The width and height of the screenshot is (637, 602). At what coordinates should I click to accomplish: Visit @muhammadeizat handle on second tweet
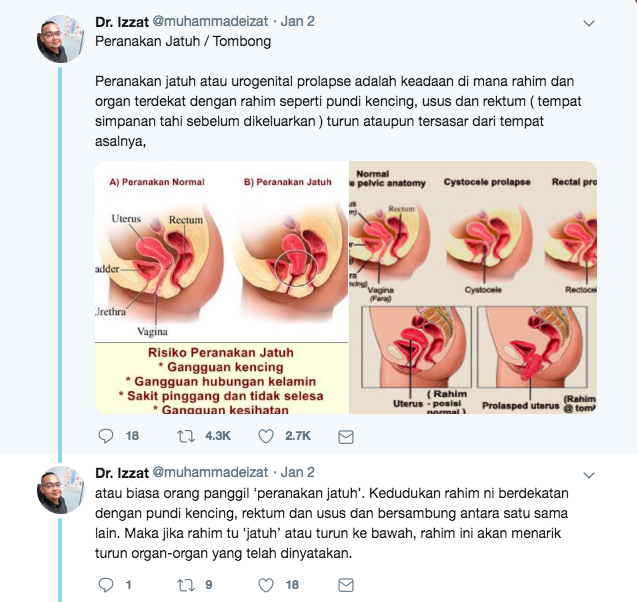210,472
